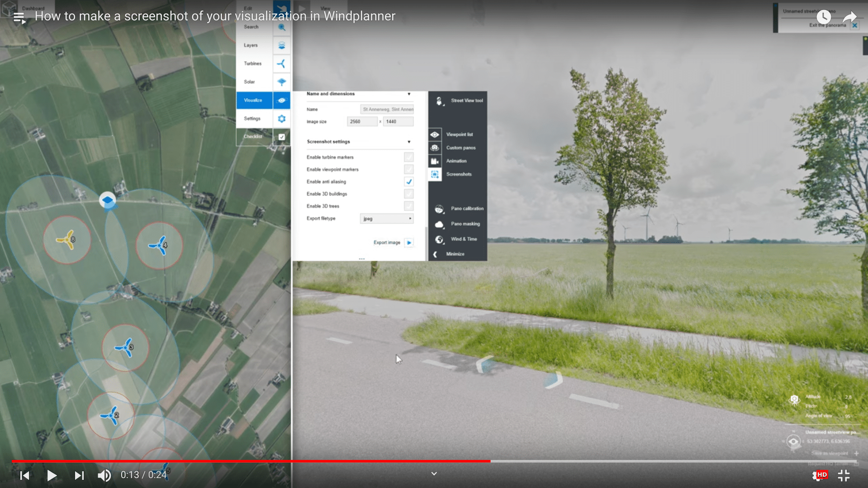
Task: Toggle Enable 3D trees checkbox
Action: (x=409, y=206)
